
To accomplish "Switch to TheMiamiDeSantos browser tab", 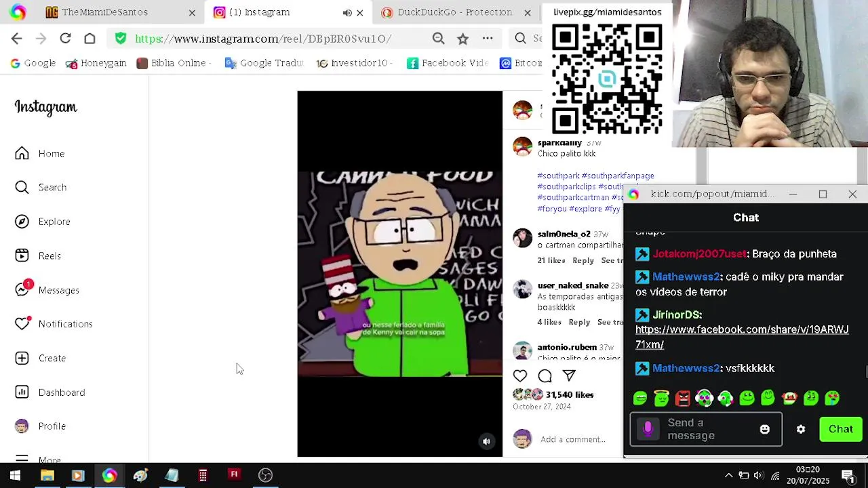I will pos(104,12).
